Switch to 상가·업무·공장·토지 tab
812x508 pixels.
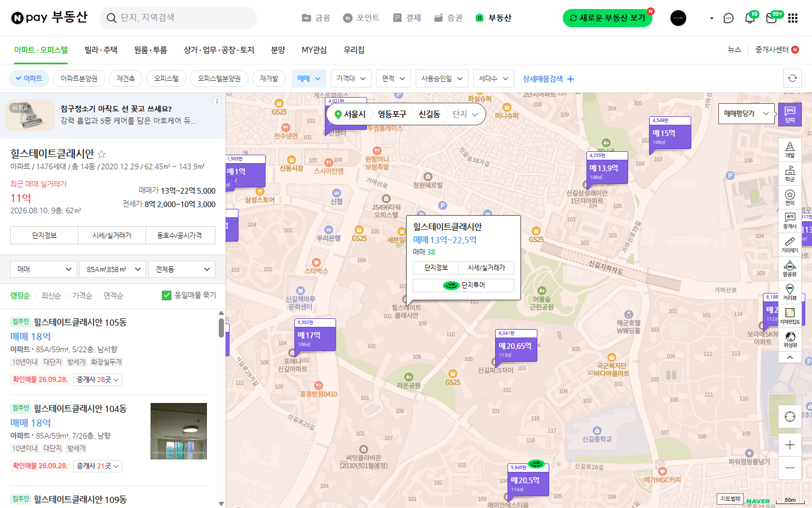coord(219,50)
